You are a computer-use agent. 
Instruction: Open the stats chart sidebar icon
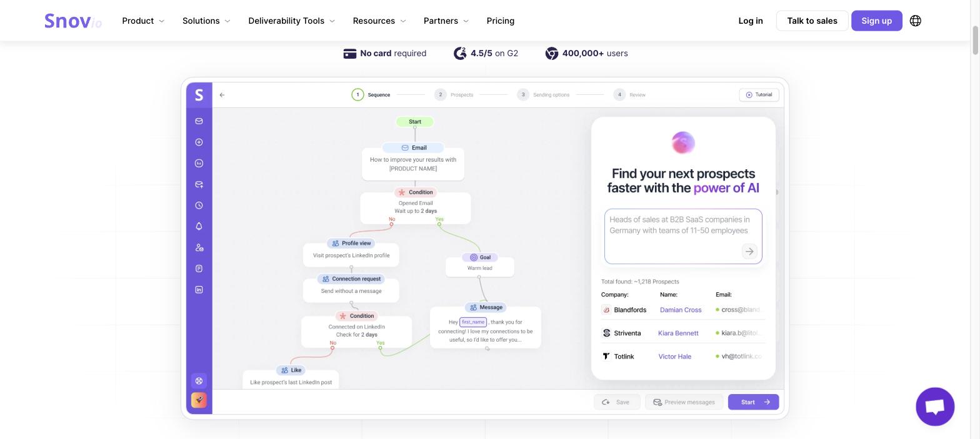199,164
